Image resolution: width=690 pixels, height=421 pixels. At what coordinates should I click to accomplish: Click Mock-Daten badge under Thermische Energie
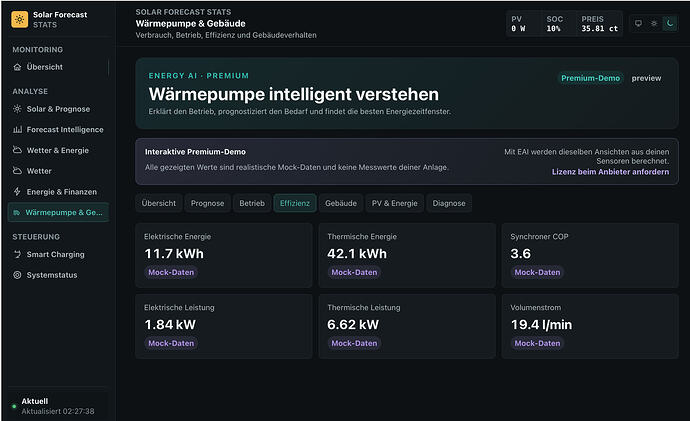click(x=354, y=272)
